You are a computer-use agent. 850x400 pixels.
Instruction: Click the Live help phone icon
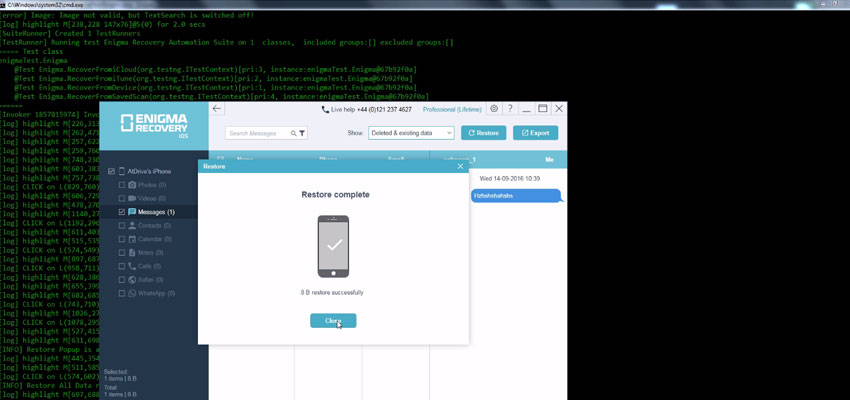pos(325,109)
